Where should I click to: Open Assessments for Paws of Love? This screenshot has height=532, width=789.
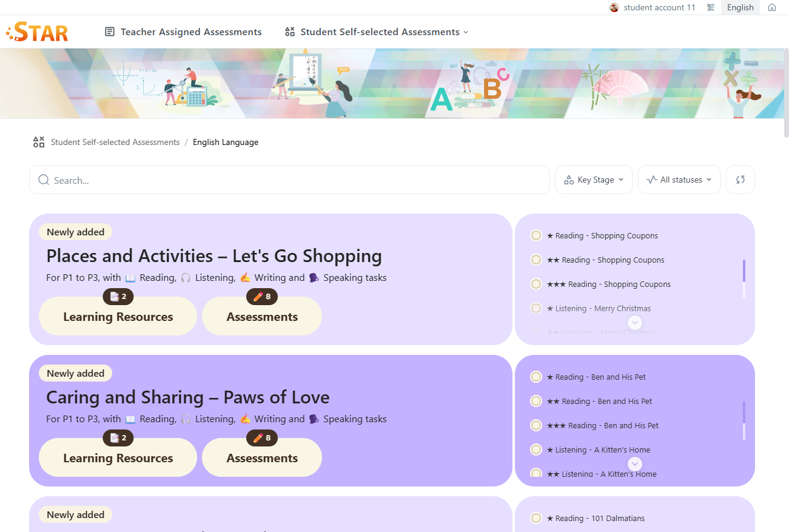click(262, 458)
